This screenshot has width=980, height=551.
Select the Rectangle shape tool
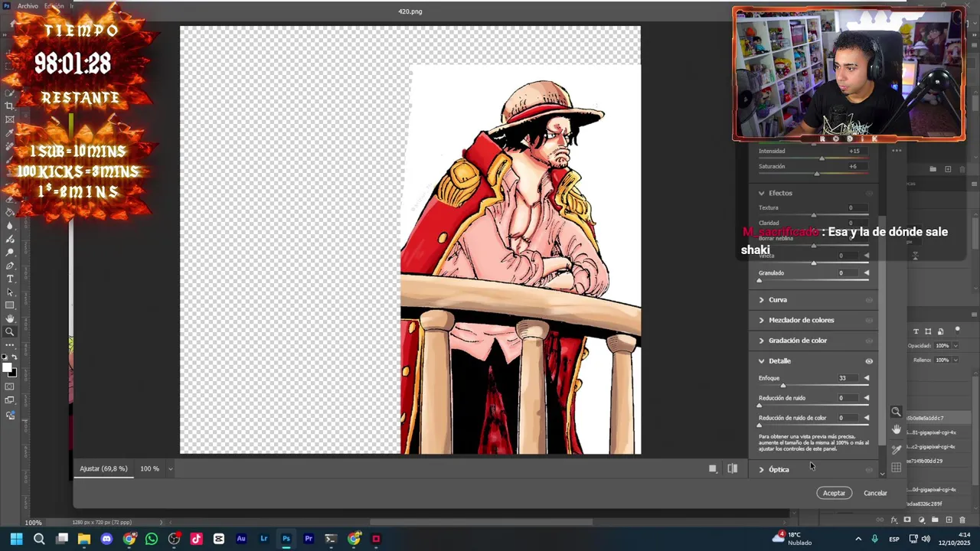10,305
